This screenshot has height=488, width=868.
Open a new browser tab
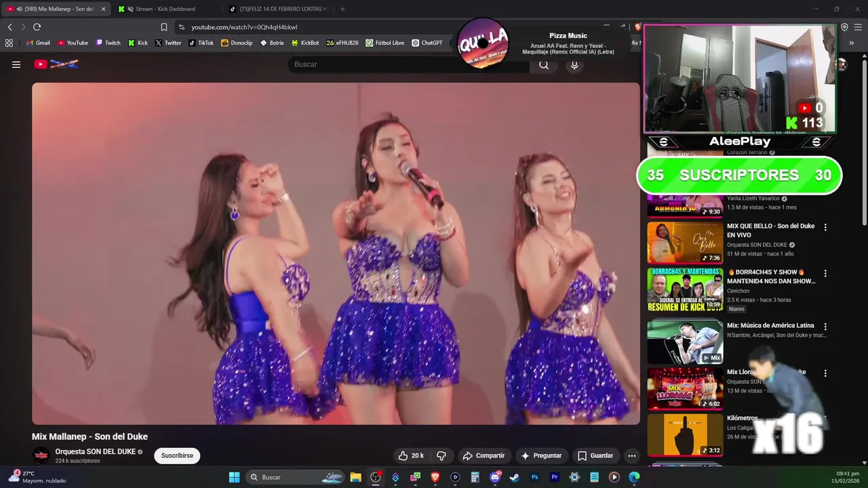[x=342, y=9]
